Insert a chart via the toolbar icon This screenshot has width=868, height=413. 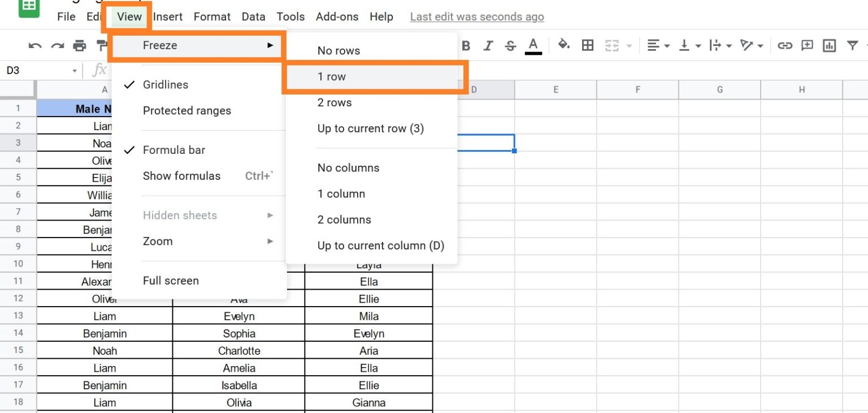click(829, 45)
